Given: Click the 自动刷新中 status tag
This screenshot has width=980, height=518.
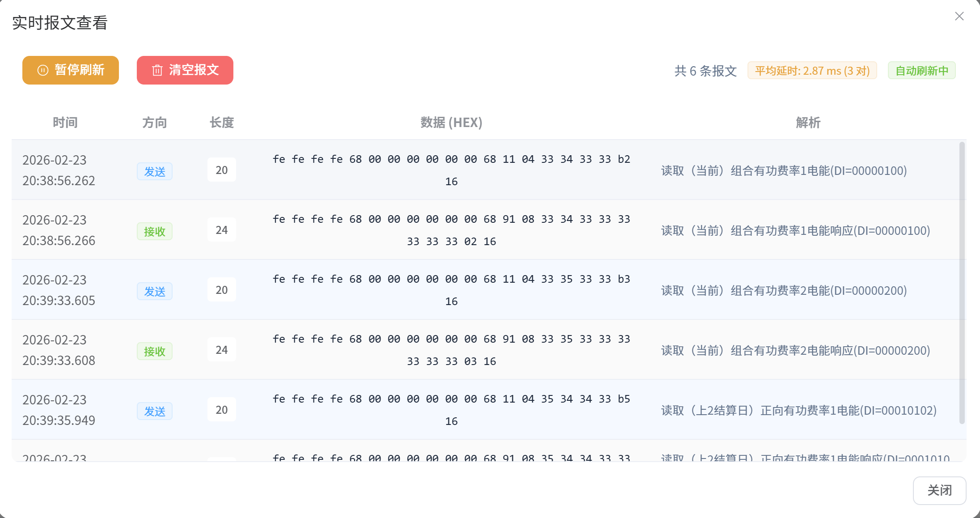Looking at the screenshot, I should [921, 71].
